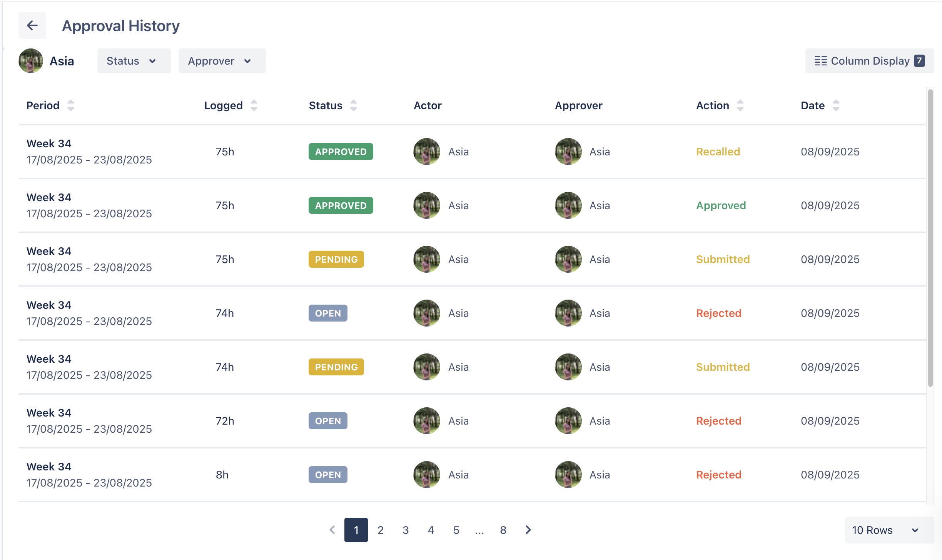Viewport: 942px width, 560px height.
Task: Click the back arrow button
Action: [x=32, y=25]
